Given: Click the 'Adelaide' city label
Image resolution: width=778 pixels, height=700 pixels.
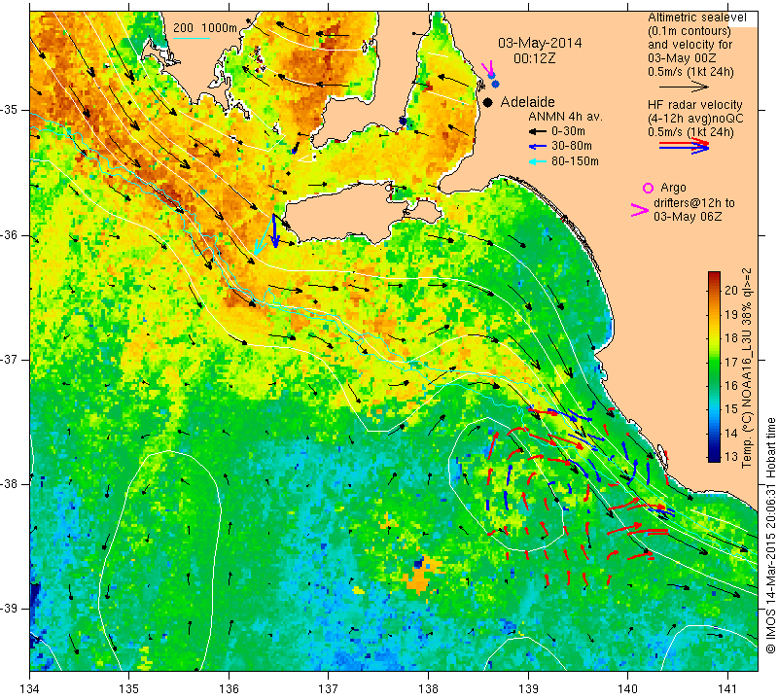Looking at the screenshot, I should (527, 102).
